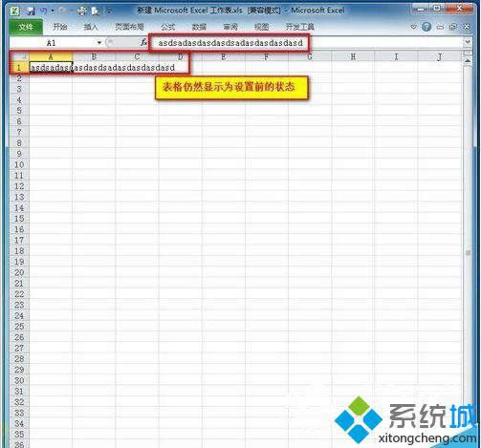Switch to the 插入 (Insert) ribbon tab
This screenshot has height=448, width=481.
coord(91,27)
